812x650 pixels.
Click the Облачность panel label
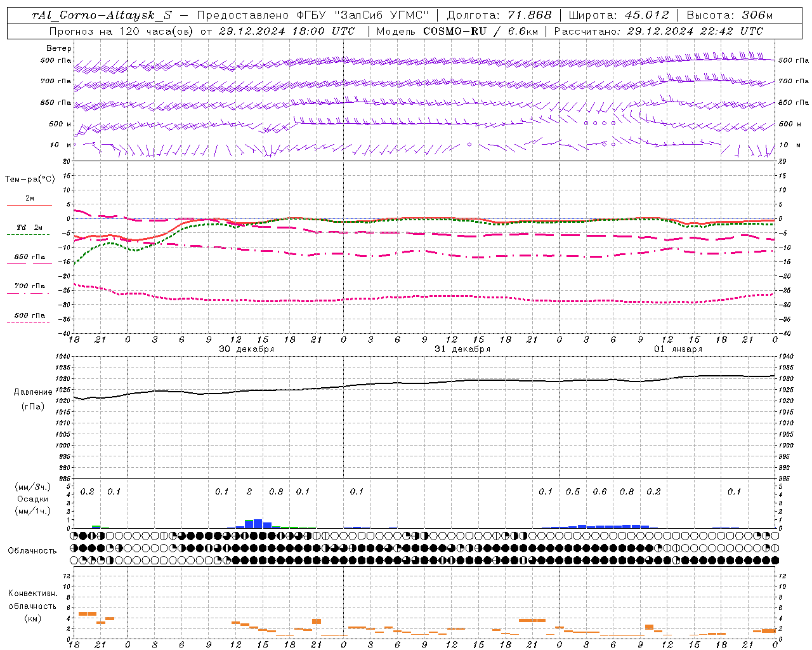32,550
